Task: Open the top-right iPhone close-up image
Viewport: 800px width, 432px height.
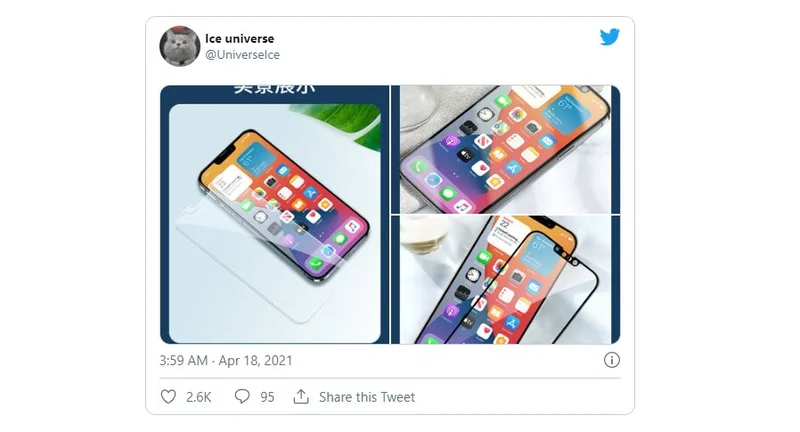Action: click(506, 149)
